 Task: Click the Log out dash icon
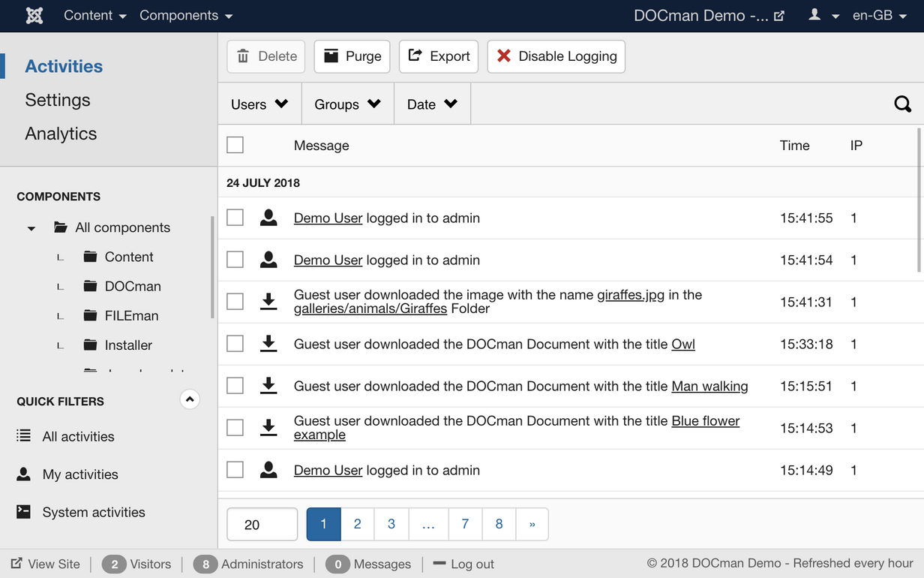click(439, 563)
